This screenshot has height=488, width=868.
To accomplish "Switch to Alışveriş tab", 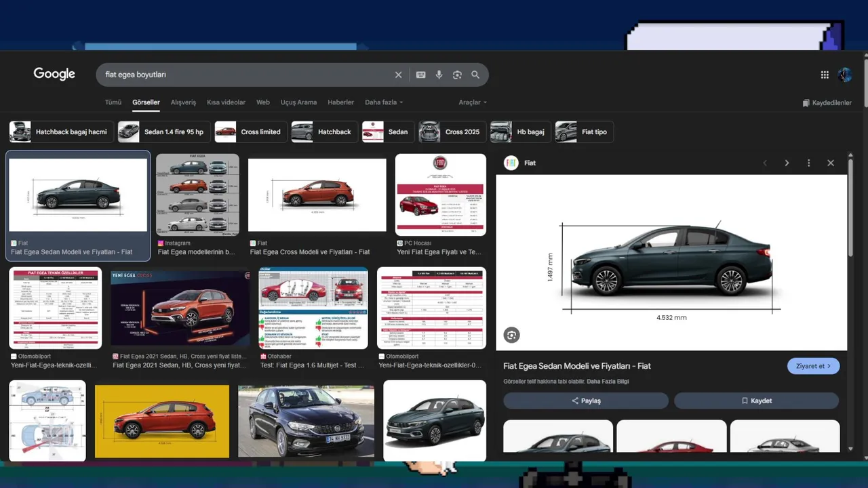I will (183, 102).
